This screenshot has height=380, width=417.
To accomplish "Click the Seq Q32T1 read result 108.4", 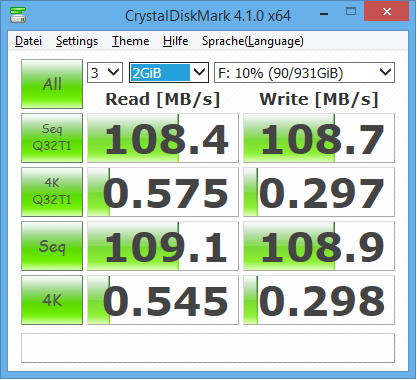I will coord(163,138).
